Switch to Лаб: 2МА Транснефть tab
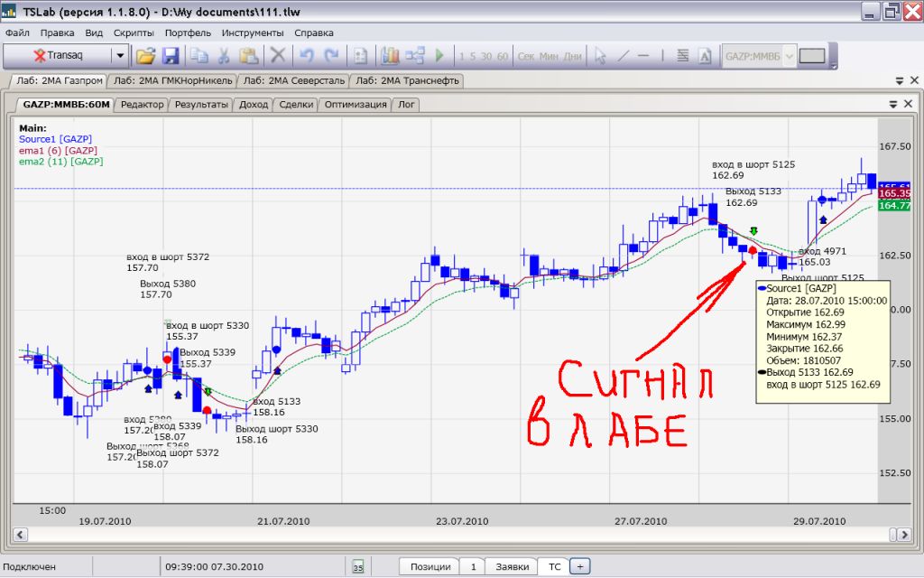The width and height of the screenshot is (924, 578). (407, 80)
